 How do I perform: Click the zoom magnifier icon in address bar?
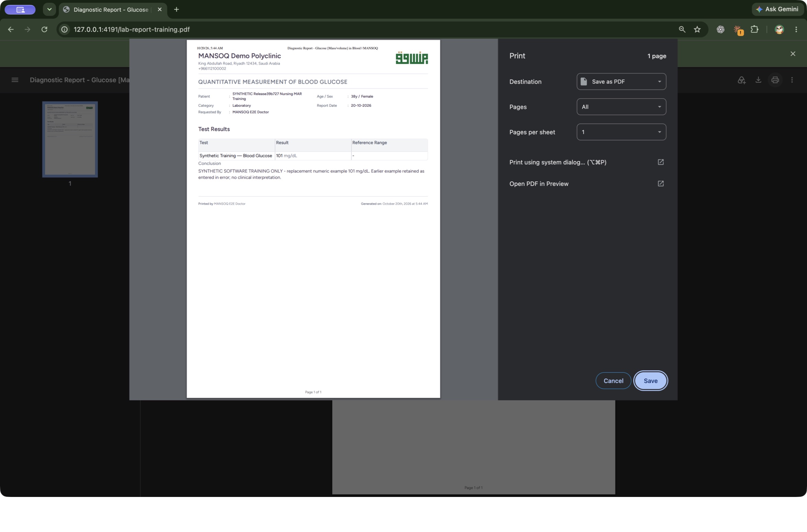click(682, 30)
